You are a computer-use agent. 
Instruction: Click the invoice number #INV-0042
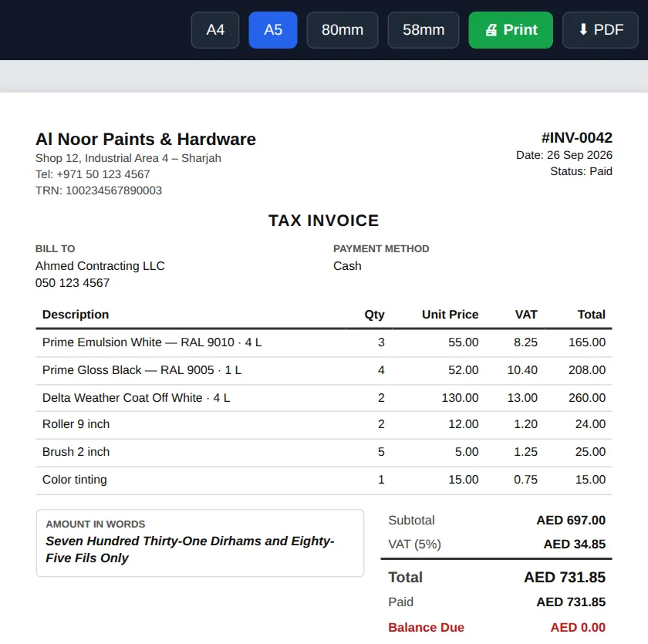click(576, 137)
